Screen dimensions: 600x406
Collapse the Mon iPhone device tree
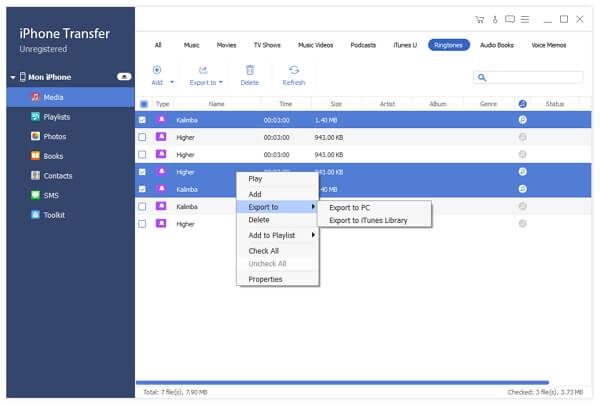(x=13, y=77)
